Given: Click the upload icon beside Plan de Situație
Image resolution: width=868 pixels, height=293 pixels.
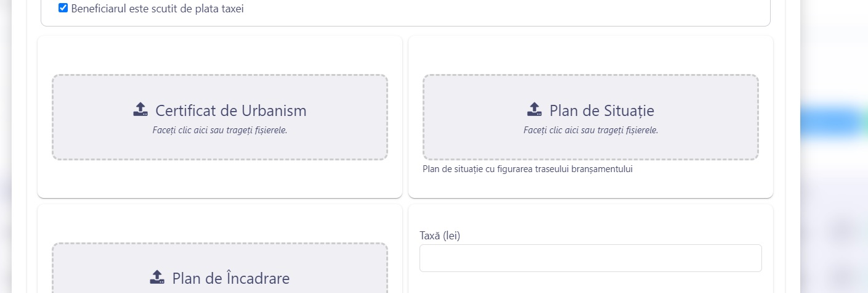Looking at the screenshot, I should click(534, 110).
